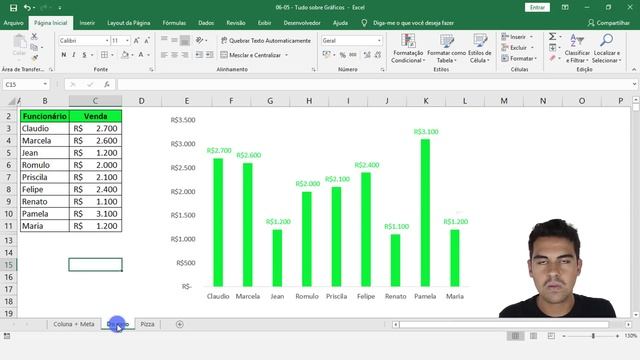Open the Coluna + Meta sheet tab

(74, 324)
